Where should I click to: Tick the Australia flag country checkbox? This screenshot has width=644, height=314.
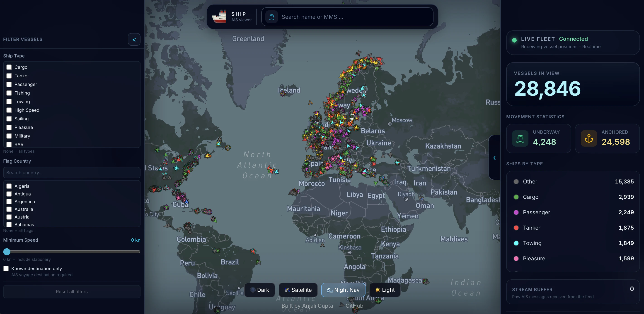pos(9,209)
